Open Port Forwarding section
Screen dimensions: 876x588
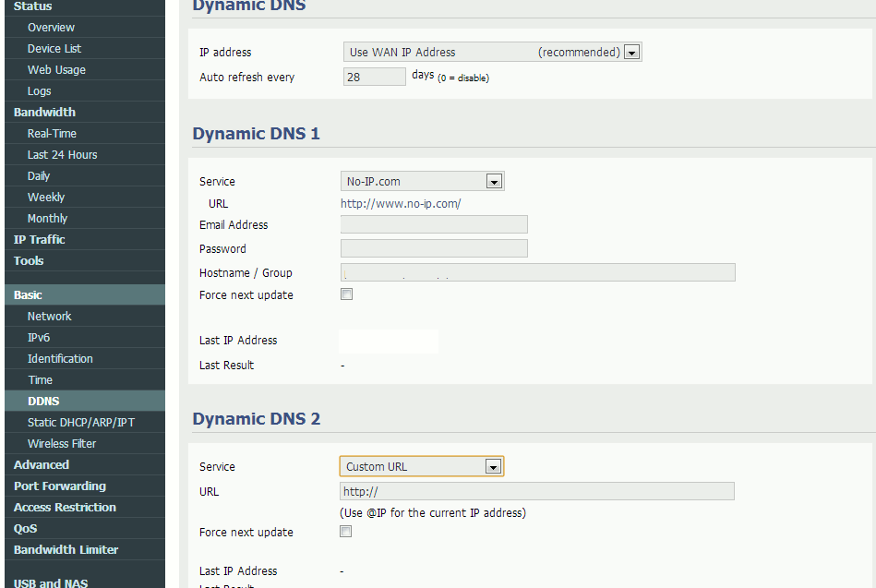pos(60,486)
